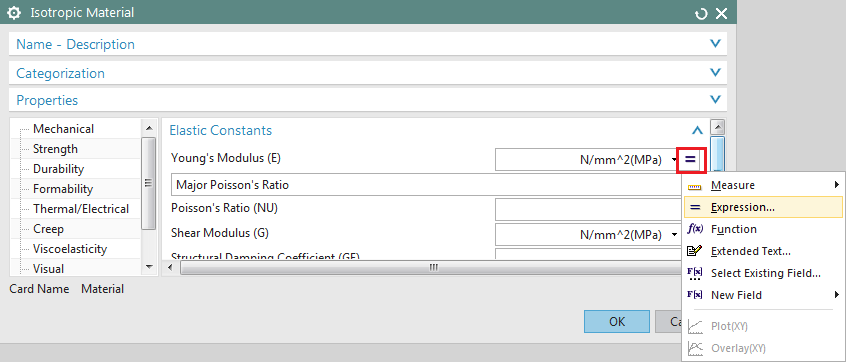
Task: Click the reset dialog icon in the title bar
Action: point(701,13)
